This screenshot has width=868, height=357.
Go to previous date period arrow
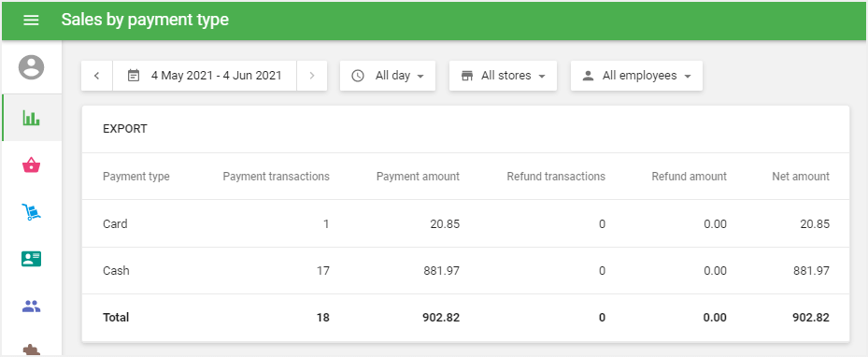click(96, 76)
